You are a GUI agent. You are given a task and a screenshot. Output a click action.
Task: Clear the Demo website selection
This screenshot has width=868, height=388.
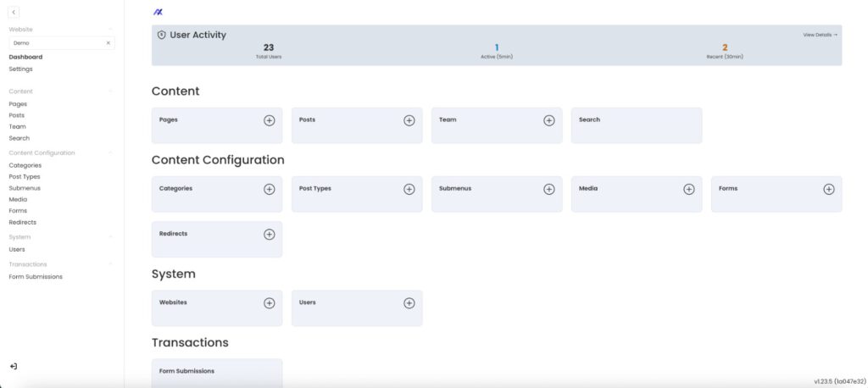[108, 42]
